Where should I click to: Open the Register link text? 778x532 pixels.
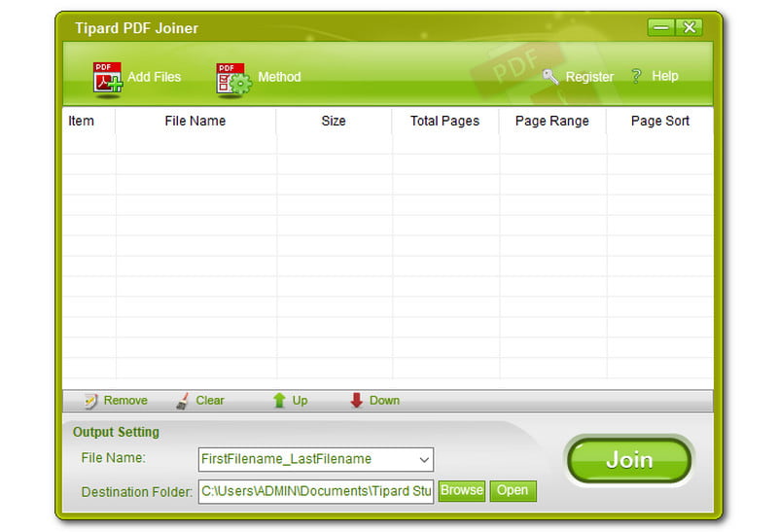point(589,77)
